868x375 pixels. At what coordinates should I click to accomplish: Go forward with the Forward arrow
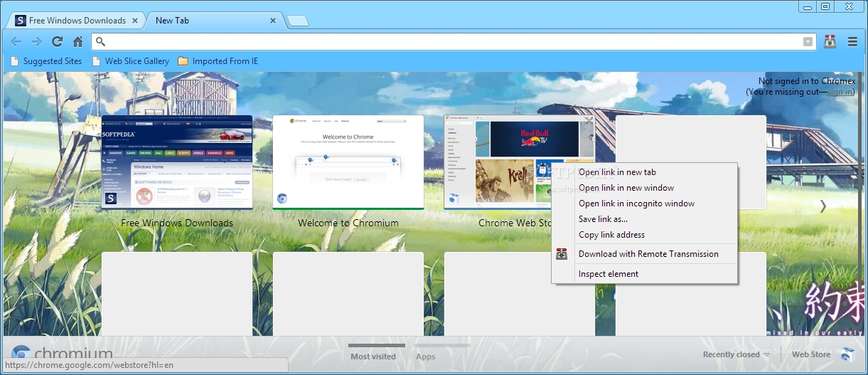(x=36, y=41)
